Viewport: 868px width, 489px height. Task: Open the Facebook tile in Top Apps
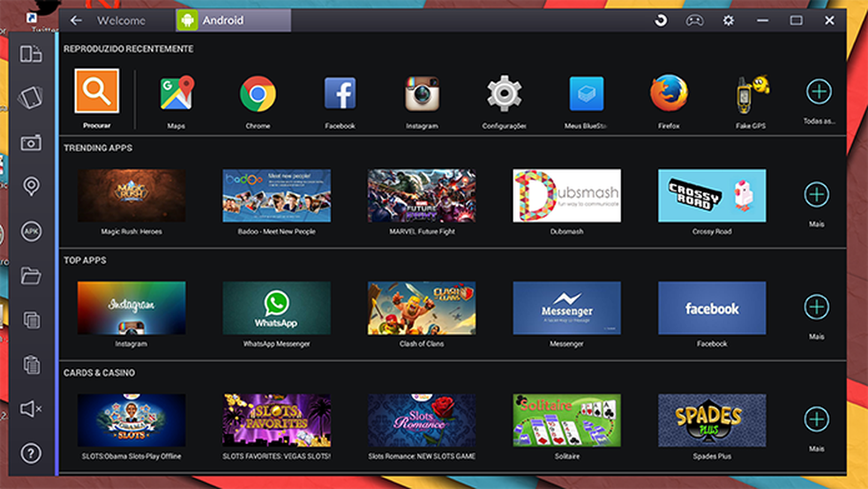tap(712, 308)
